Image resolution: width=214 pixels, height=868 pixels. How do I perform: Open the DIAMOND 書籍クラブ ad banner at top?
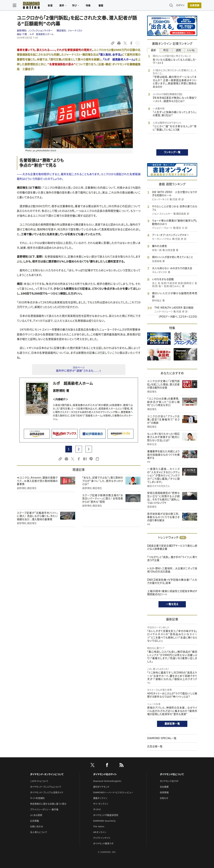tap(172, 25)
